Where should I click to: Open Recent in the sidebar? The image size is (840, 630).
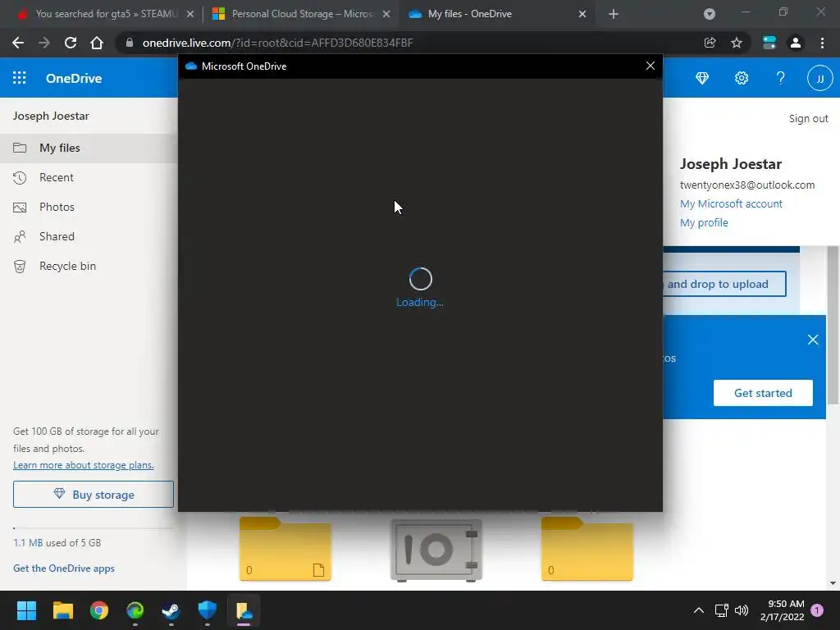point(89,177)
